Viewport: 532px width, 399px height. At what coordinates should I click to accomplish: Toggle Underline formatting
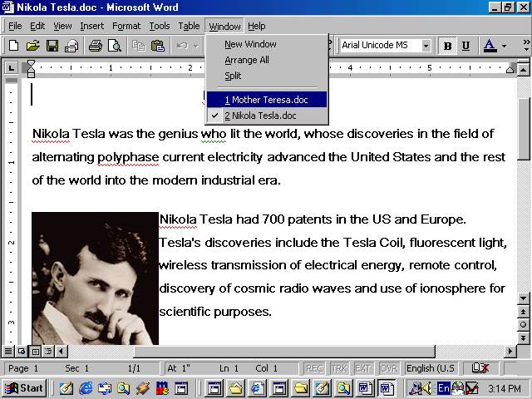pos(465,46)
